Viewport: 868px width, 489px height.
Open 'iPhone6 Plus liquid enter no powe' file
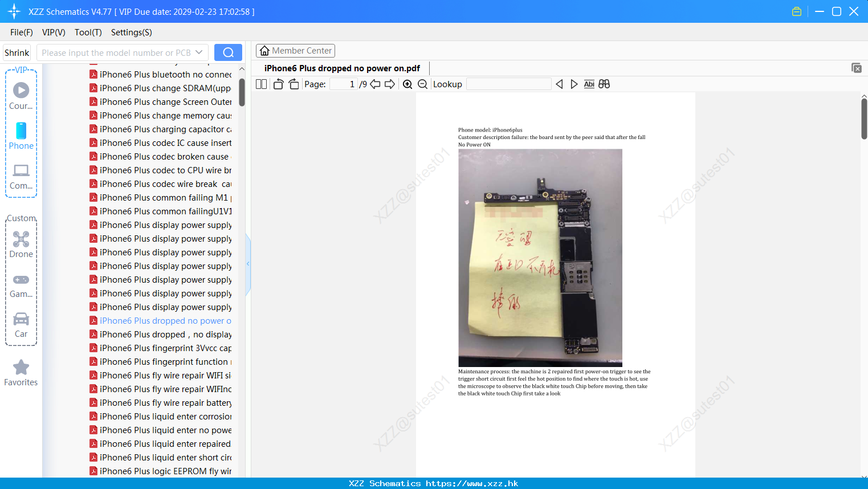tap(161, 430)
